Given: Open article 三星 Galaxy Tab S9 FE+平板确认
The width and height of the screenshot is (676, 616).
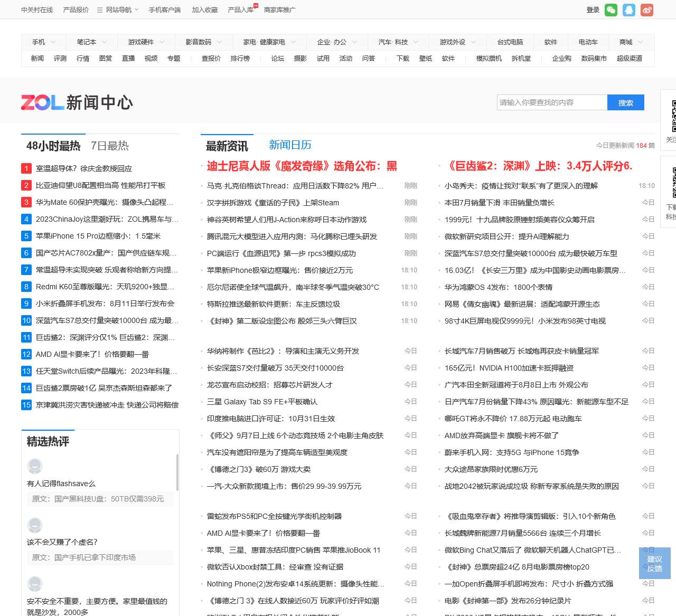Looking at the screenshot, I should click(x=262, y=402).
